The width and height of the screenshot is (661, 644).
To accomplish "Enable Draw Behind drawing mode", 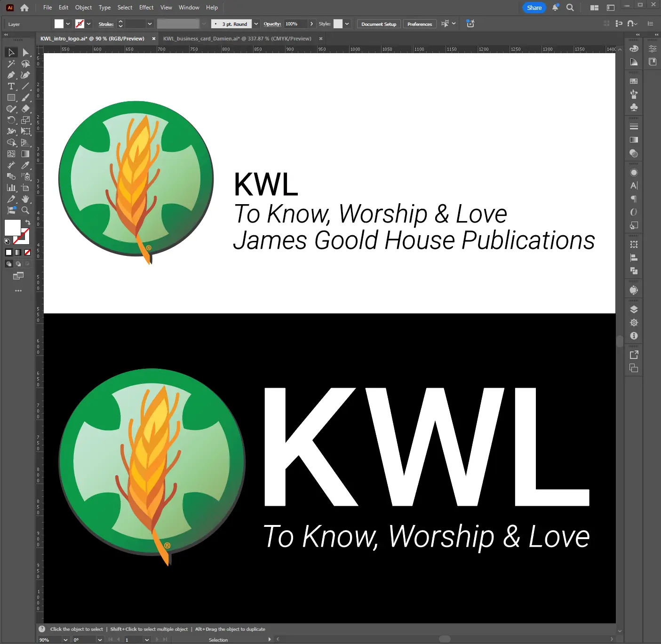I will (x=18, y=264).
